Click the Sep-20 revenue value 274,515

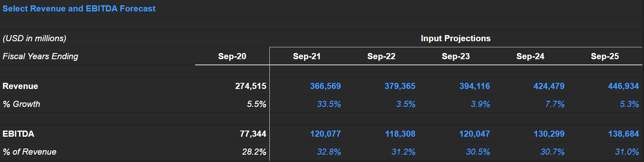pos(251,86)
